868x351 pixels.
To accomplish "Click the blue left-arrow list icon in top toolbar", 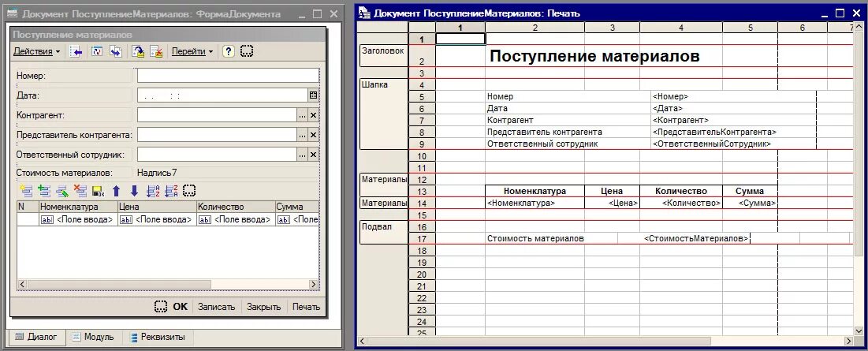I will (x=76, y=51).
